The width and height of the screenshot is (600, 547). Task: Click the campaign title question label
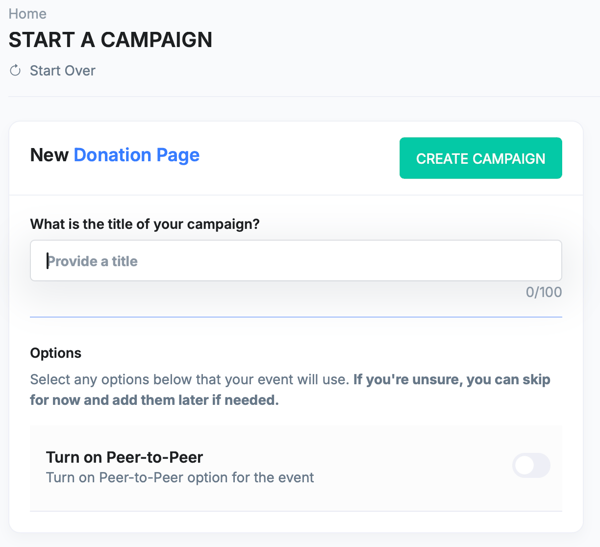145,224
